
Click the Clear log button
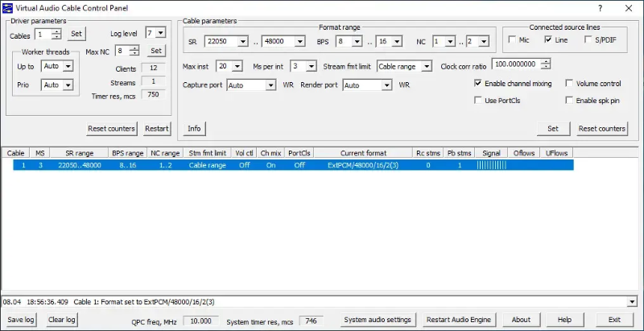(62, 320)
